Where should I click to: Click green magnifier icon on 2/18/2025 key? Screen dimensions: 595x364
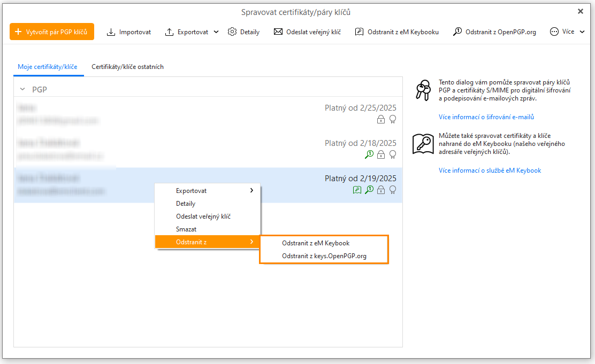369,154
